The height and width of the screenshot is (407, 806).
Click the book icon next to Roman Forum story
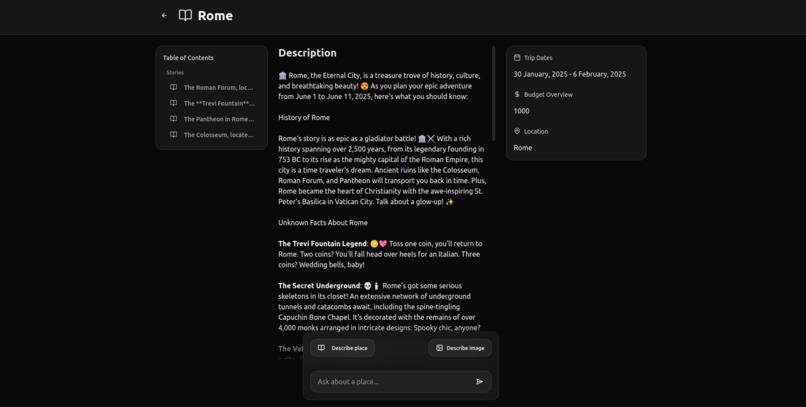(x=173, y=87)
